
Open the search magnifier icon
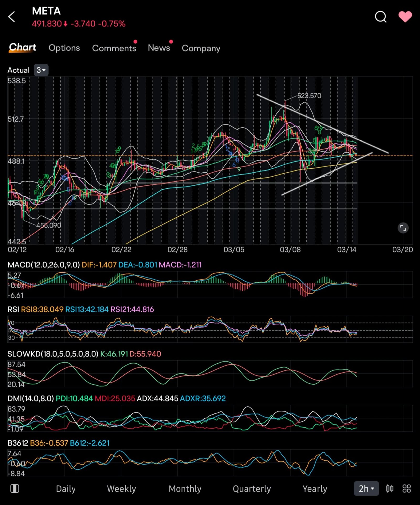pyautogui.click(x=381, y=17)
